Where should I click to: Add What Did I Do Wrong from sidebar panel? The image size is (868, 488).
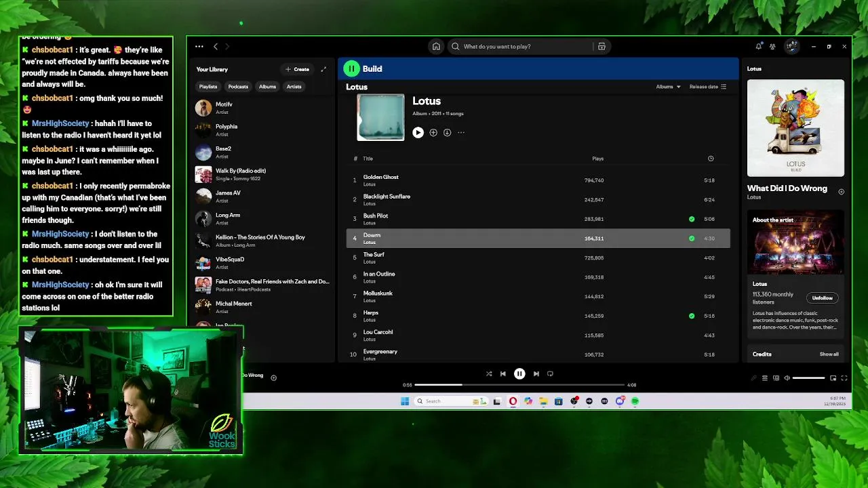(x=841, y=192)
